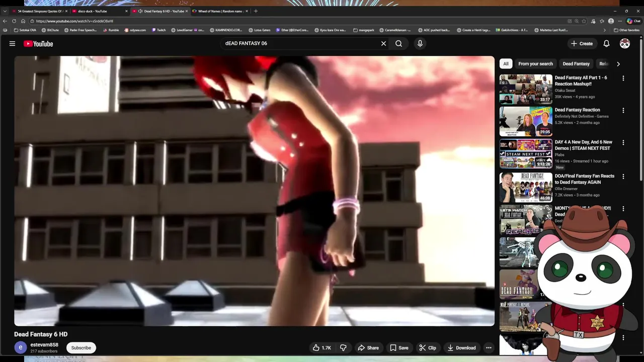Start voice search with the microphone icon
Viewport: 644px width, 362px height.
pos(420,44)
